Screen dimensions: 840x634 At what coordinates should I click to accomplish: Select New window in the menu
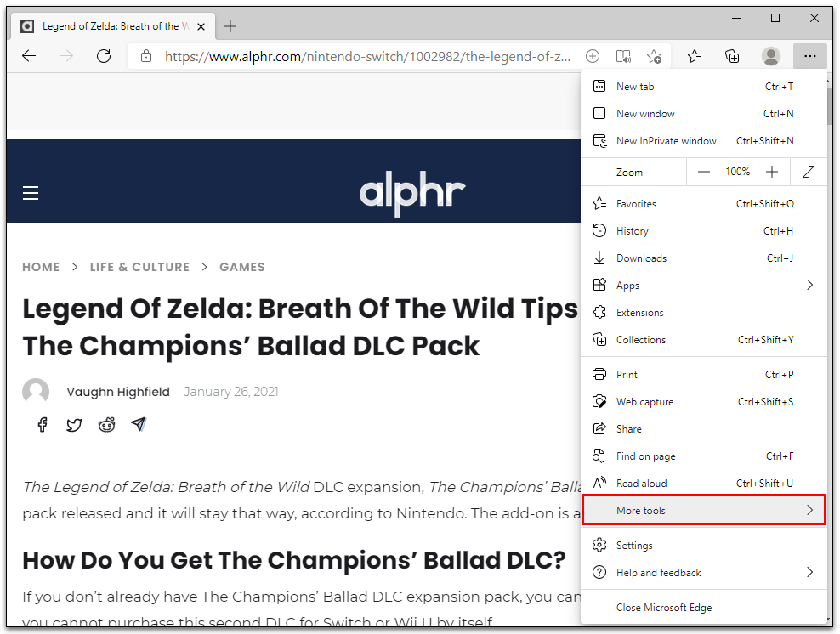click(704, 114)
